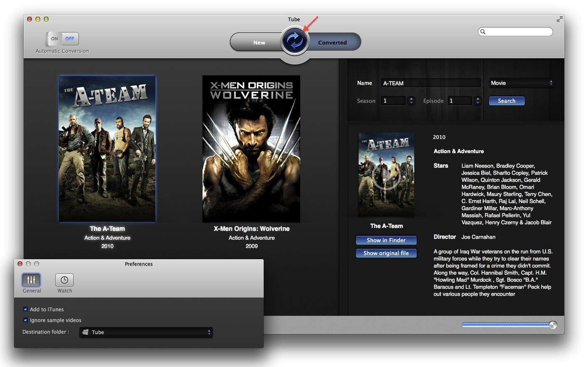The width and height of the screenshot is (588, 367).
Task: Open the Movie type dropdown
Action: click(521, 83)
